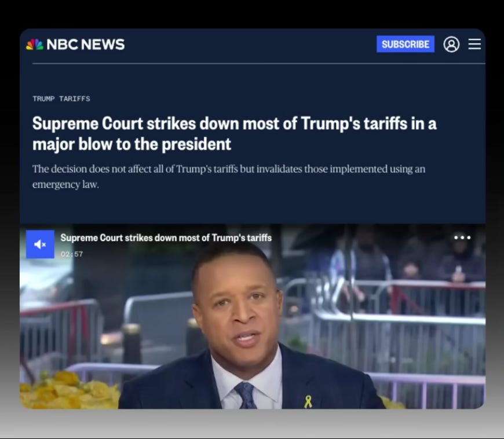Click the blue SUBSCRIBE button

tap(406, 44)
